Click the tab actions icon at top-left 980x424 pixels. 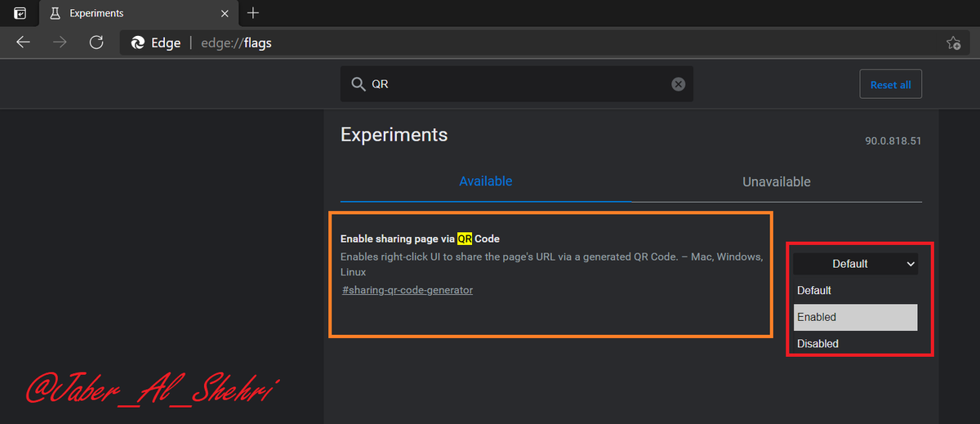(20, 13)
